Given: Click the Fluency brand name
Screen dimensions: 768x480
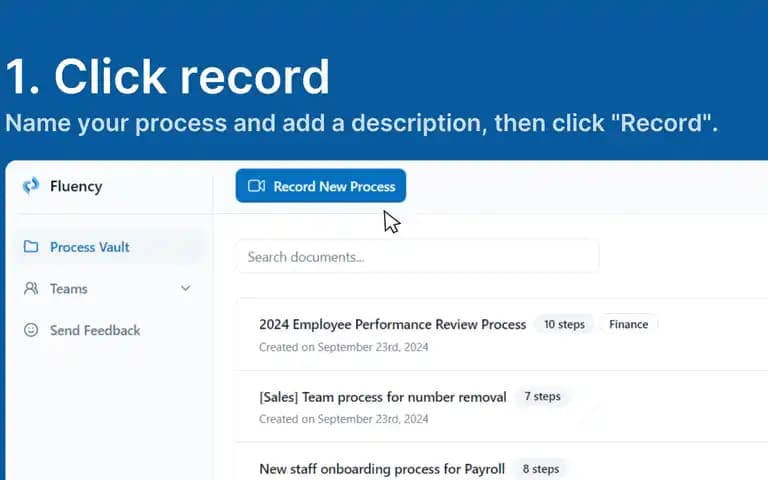Looking at the screenshot, I should coord(76,186).
